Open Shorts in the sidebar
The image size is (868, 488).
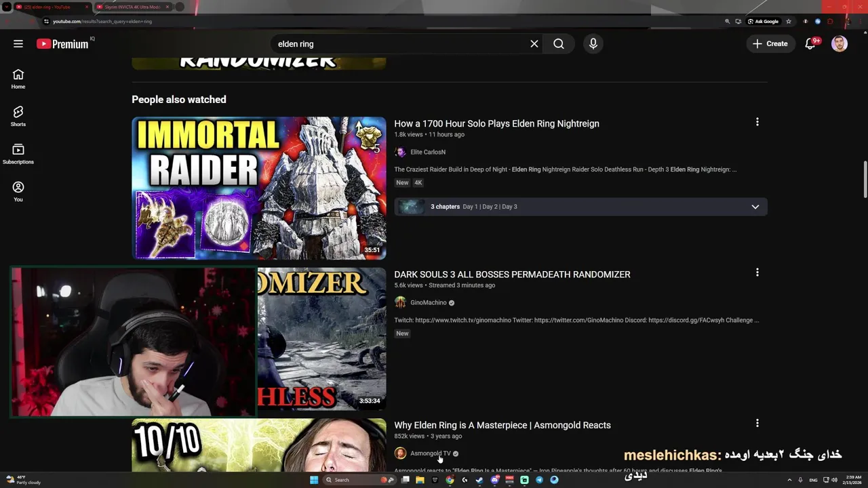pyautogui.click(x=18, y=117)
